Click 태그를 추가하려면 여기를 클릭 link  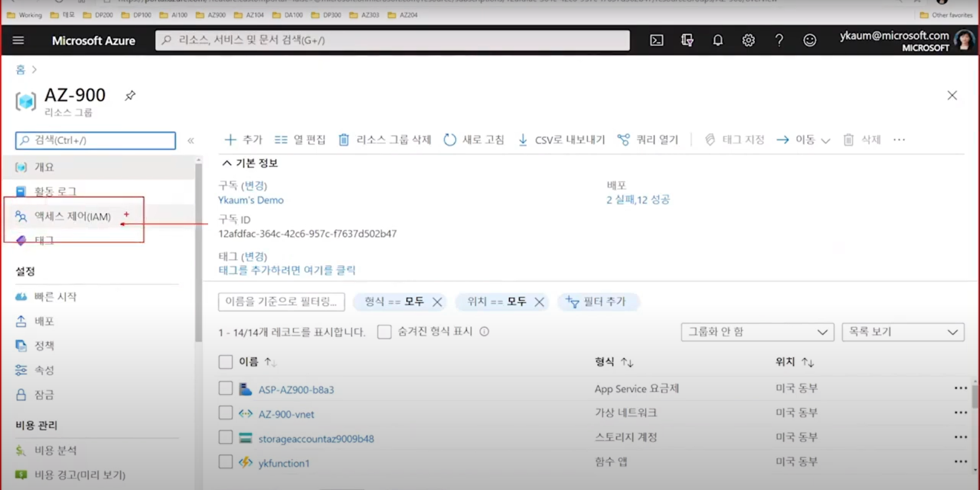point(287,270)
